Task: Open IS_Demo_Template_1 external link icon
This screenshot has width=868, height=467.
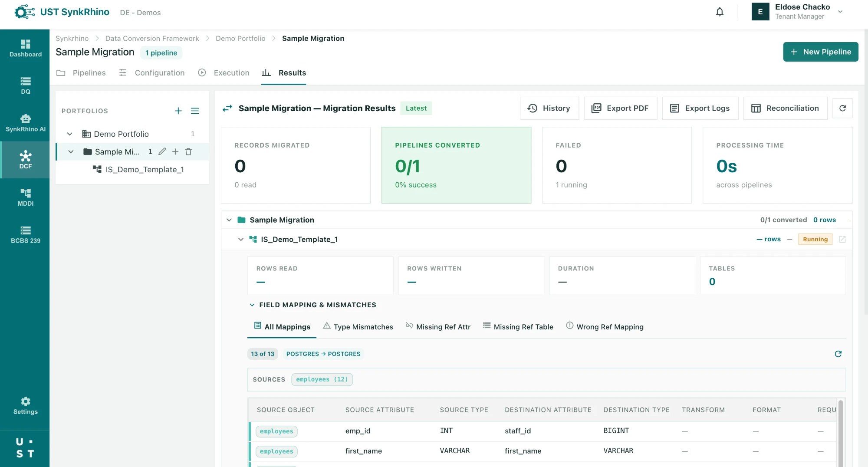Action: tap(842, 239)
